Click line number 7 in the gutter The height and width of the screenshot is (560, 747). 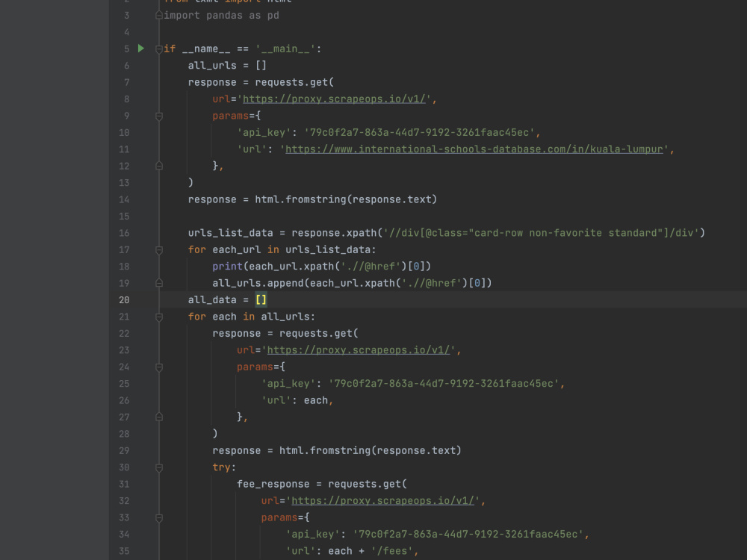click(x=127, y=82)
